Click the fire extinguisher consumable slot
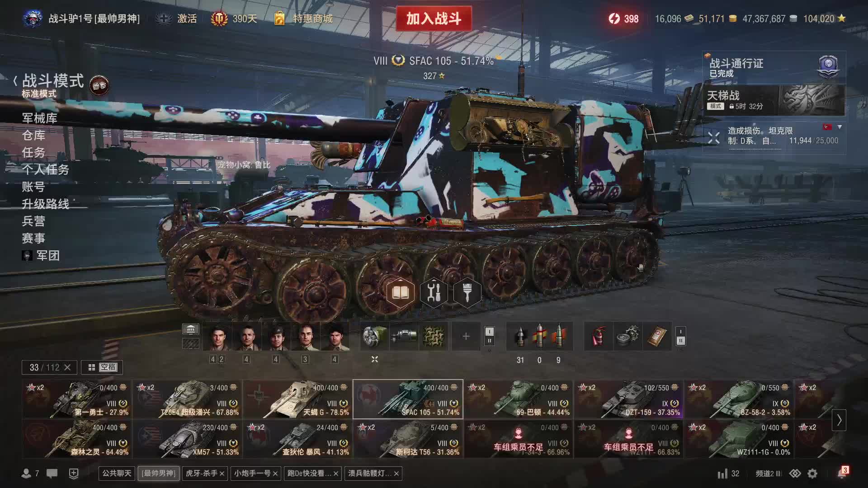This screenshot has width=868, height=488. [x=599, y=336]
